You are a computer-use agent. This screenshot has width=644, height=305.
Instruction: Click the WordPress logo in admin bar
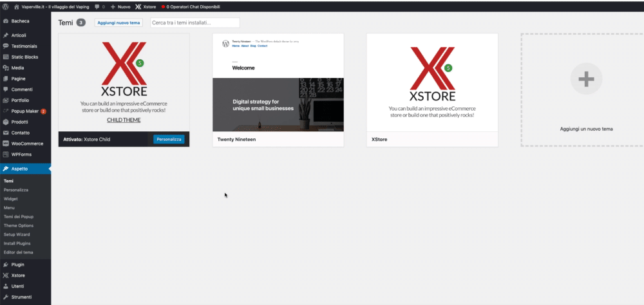pyautogui.click(x=6, y=6)
